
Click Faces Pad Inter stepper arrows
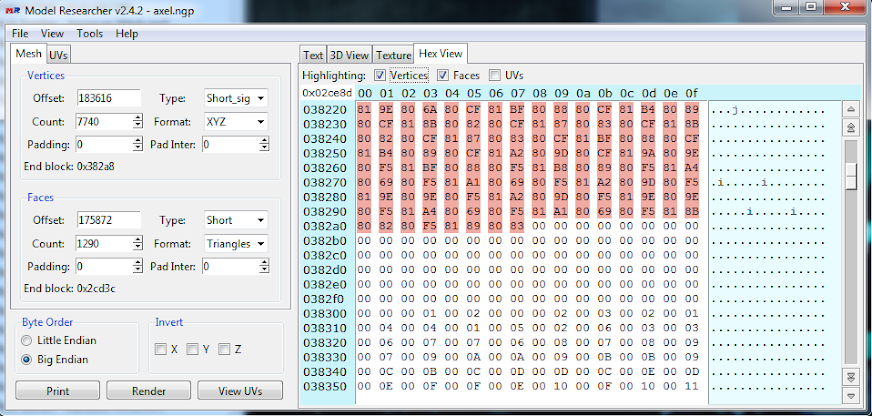coord(264,267)
